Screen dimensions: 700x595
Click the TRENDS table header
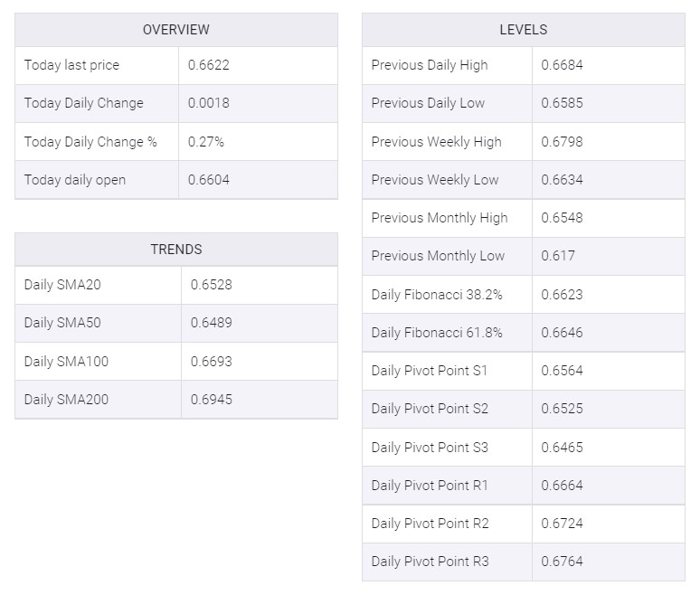(x=175, y=249)
